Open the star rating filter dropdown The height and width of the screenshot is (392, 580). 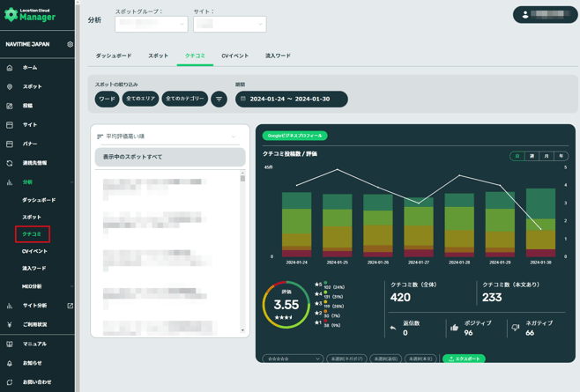[x=293, y=359]
